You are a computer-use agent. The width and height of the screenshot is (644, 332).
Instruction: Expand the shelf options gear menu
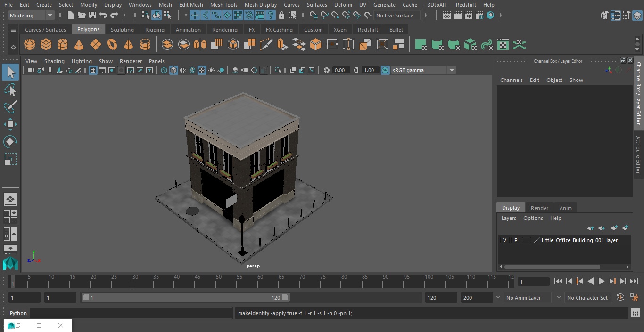(x=13, y=47)
